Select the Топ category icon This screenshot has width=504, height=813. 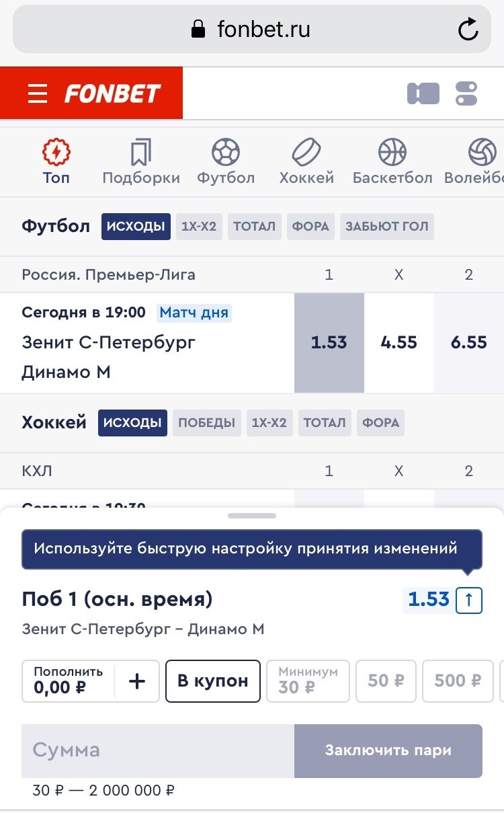[56, 161]
